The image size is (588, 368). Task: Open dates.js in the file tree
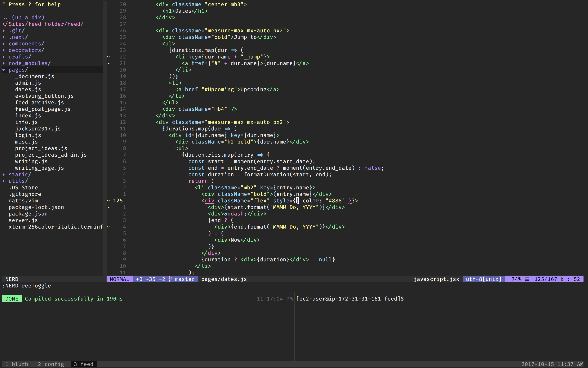point(28,90)
